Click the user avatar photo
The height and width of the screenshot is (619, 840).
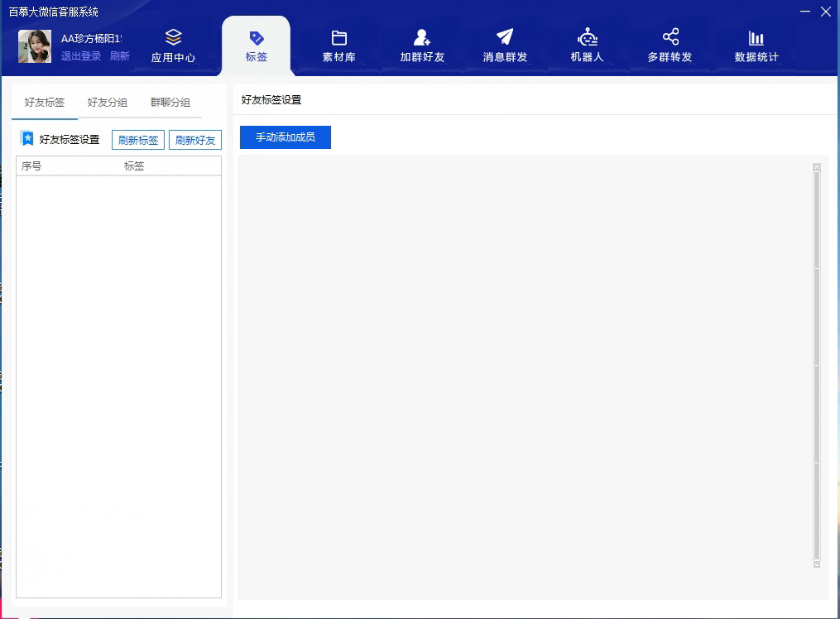35,46
